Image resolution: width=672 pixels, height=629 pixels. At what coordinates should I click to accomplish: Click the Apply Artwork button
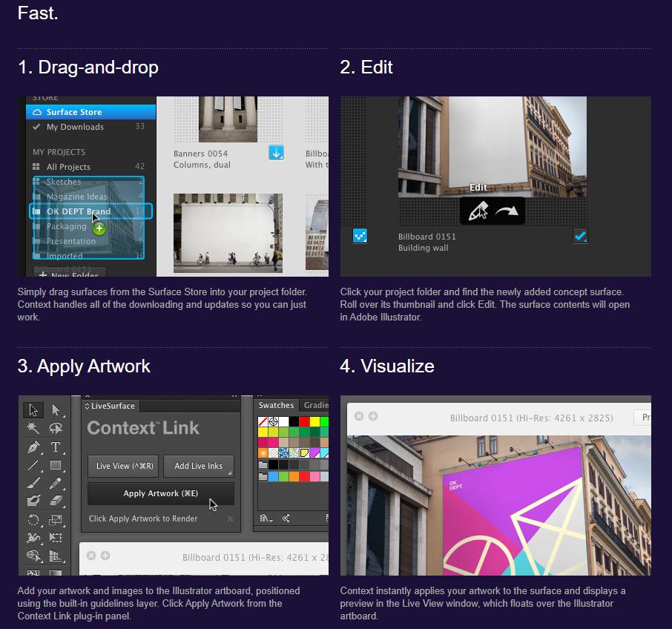(161, 493)
